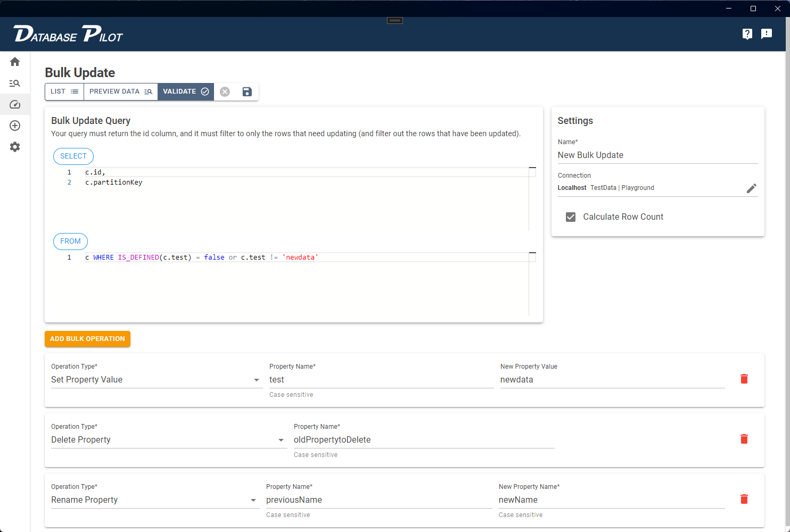Open the Rename Property operation type dropdown

155,500
